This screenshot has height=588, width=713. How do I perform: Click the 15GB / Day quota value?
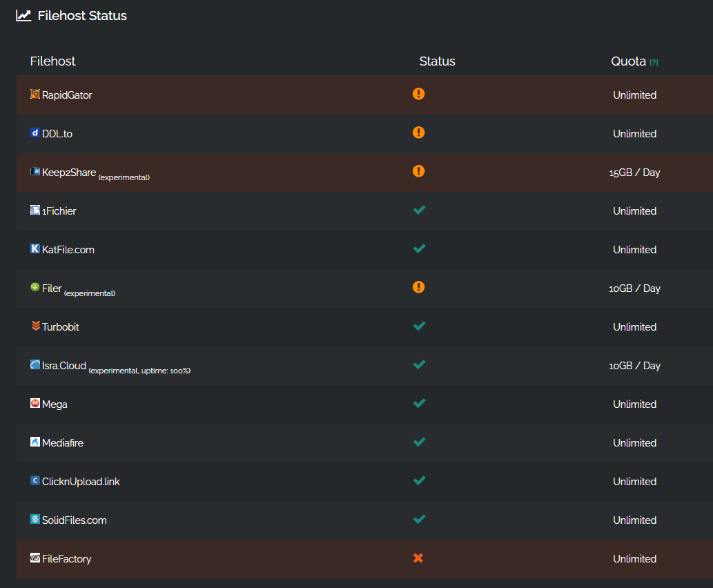click(635, 173)
